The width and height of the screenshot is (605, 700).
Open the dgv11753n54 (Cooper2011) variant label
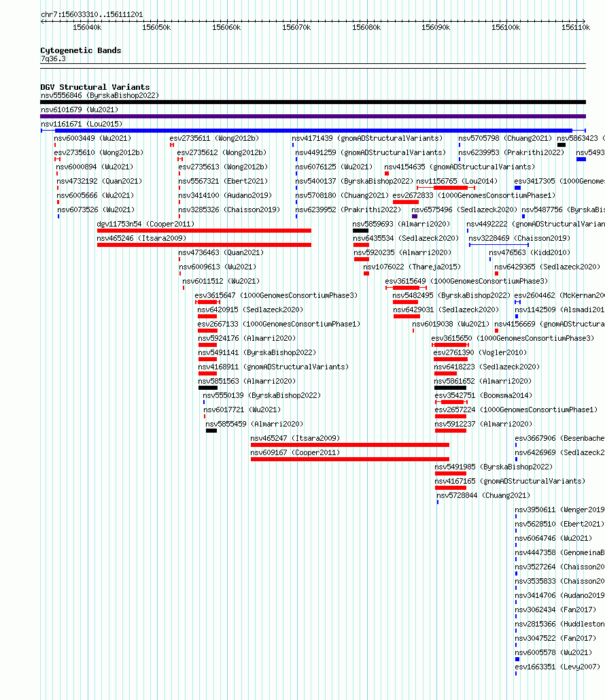[x=145, y=224]
